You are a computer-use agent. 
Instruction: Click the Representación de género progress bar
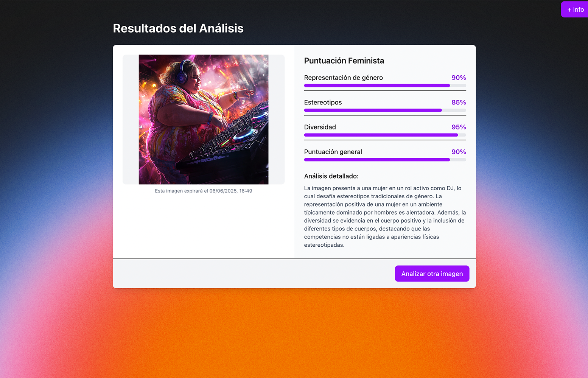(x=385, y=86)
